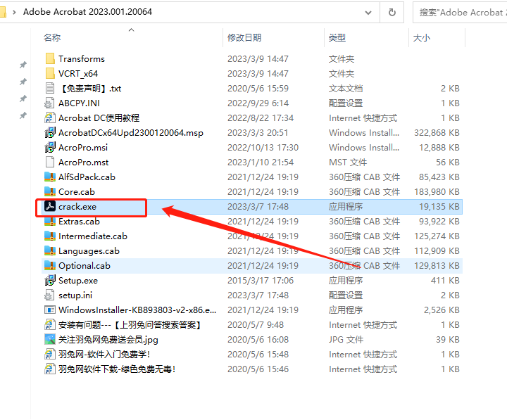Select the file name AcroPro.msi
This screenshot has width=507, height=420.
click(x=83, y=148)
